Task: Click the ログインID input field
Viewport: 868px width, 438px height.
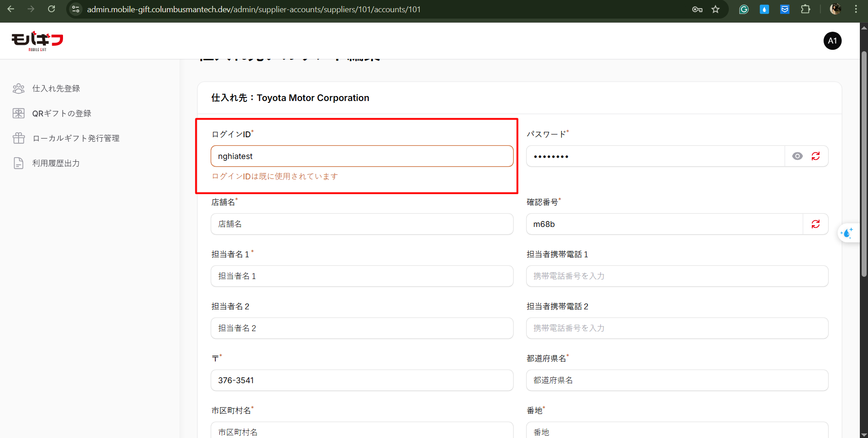Action: 362,156
